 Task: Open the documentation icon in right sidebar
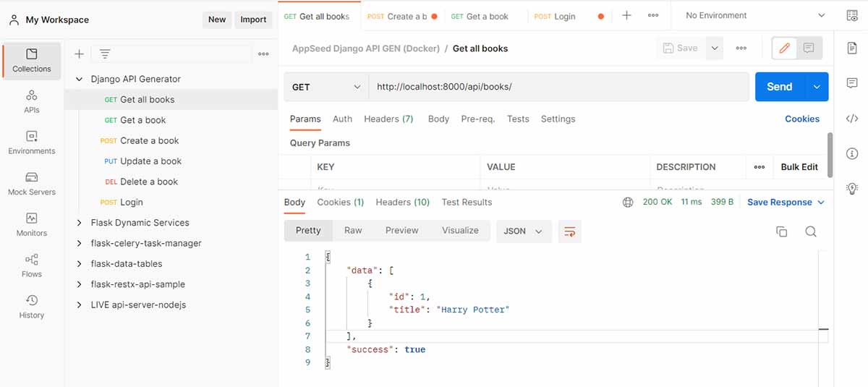(x=852, y=48)
